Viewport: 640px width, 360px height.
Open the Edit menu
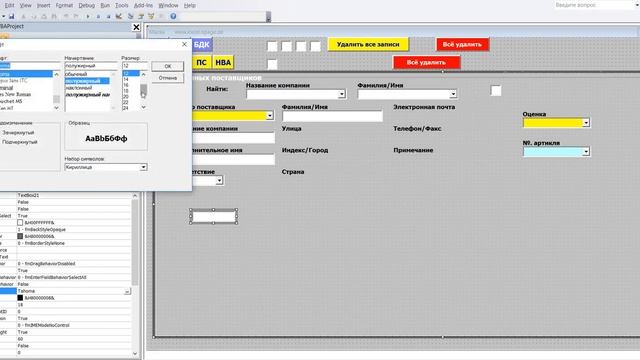click(x=9, y=5)
